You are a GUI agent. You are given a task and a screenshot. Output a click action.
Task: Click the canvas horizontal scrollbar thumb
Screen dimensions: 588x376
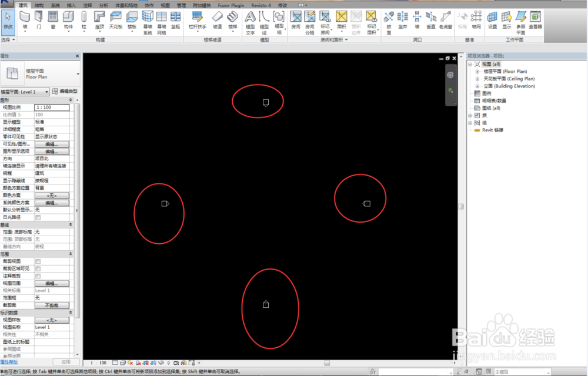pyautogui.click(x=327, y=363)
